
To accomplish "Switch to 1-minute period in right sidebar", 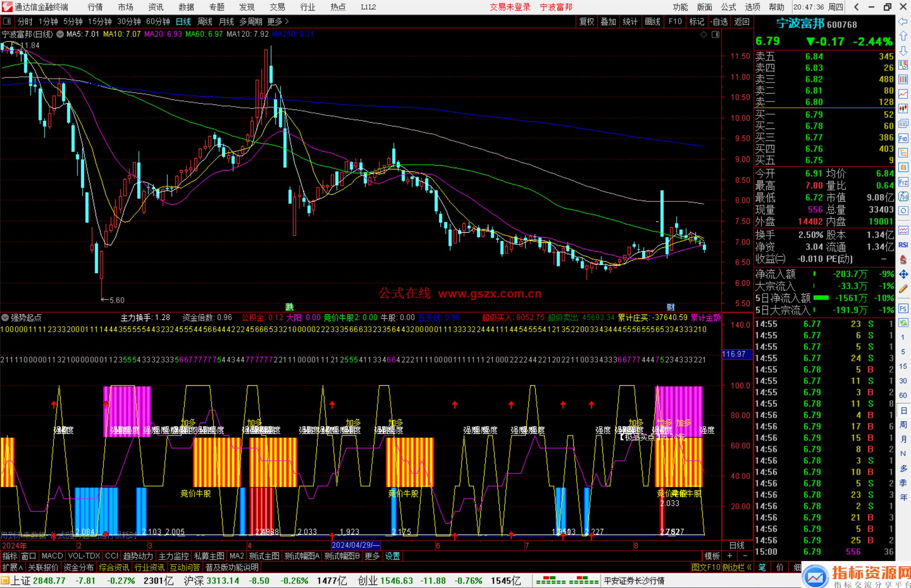I will (x=903, y=337).
